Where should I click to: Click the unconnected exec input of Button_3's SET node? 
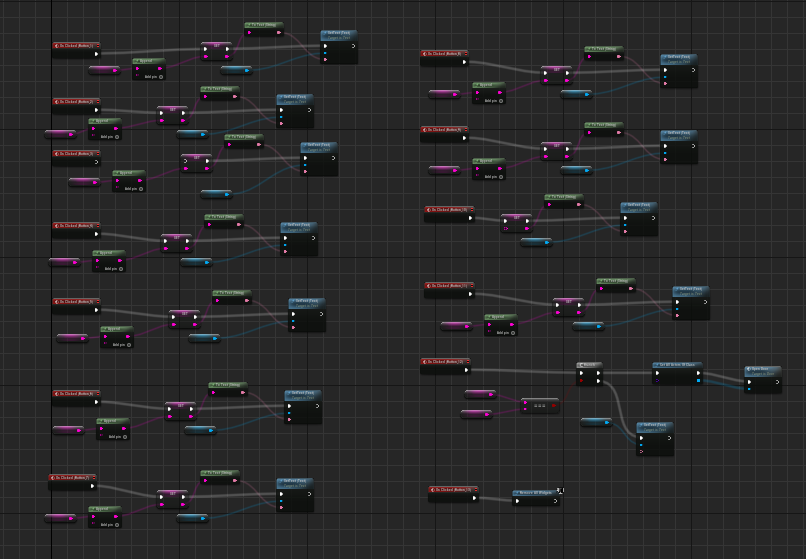[186, 161]
